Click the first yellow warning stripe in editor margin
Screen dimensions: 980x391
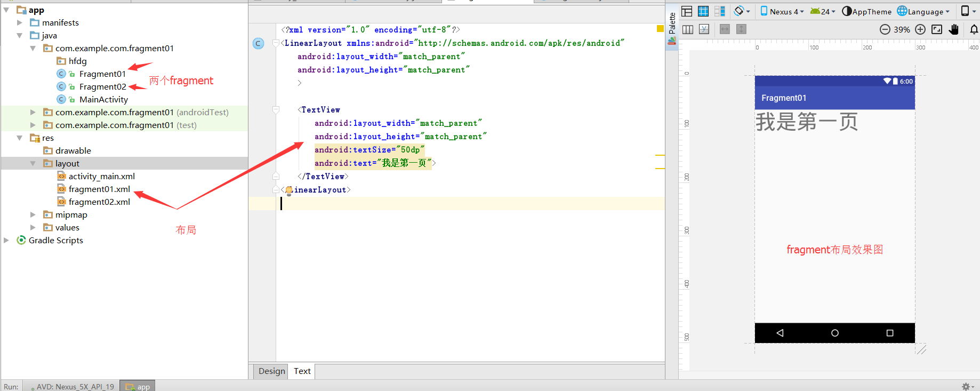[660, 155]
